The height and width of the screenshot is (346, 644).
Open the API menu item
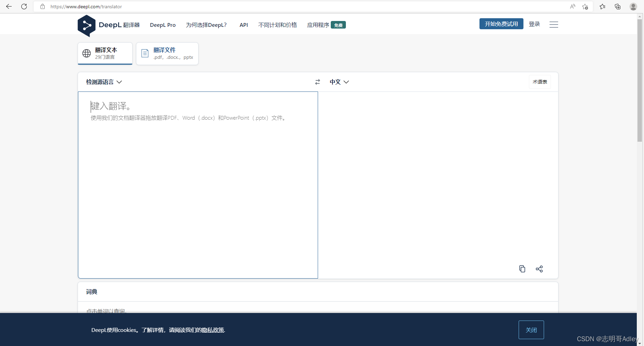point(244,25)
